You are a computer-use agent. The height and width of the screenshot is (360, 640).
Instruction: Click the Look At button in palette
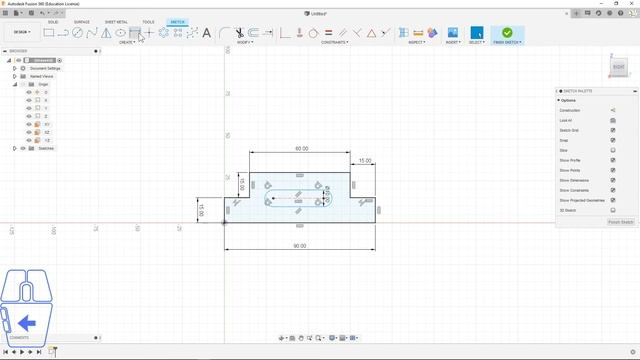point(613,120)
